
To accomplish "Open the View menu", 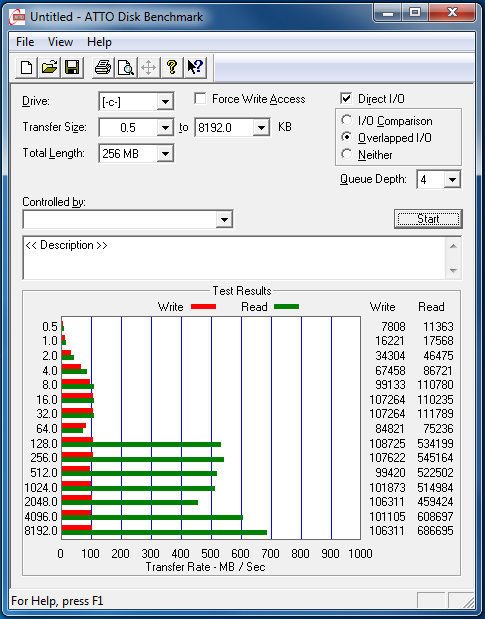I will click(60, 42).
